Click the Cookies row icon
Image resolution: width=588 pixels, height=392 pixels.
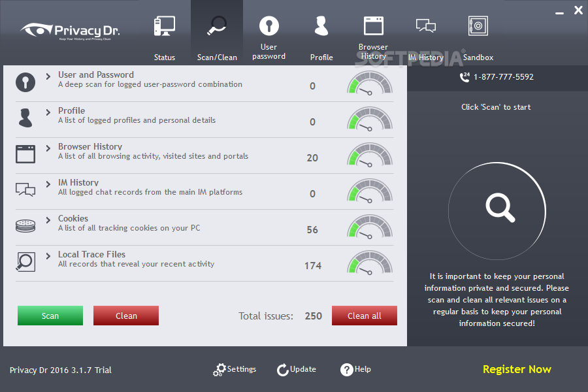(x=25, y=226)
